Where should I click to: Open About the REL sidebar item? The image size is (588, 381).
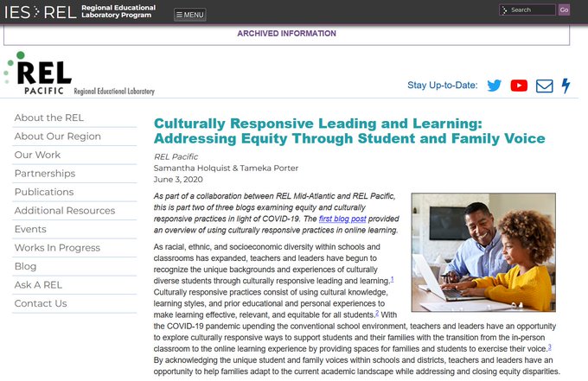point(48,117)
